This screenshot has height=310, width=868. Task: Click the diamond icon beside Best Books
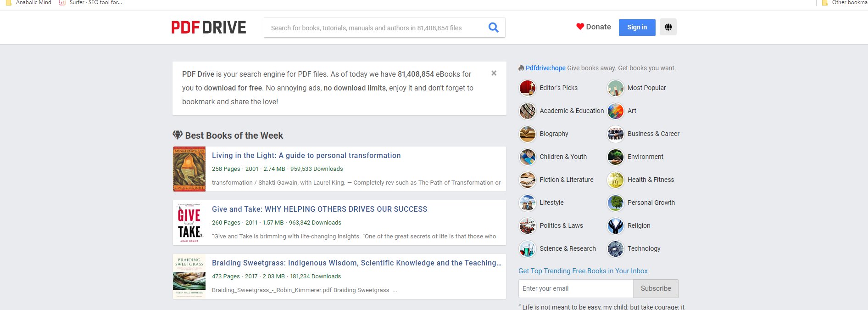point(178,135)
